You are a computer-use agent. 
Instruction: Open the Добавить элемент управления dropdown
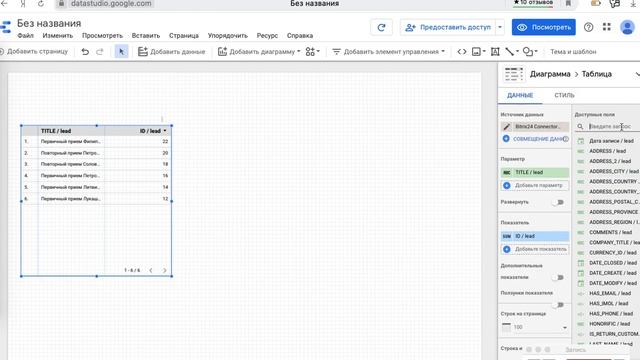click(x=388, y=52)
